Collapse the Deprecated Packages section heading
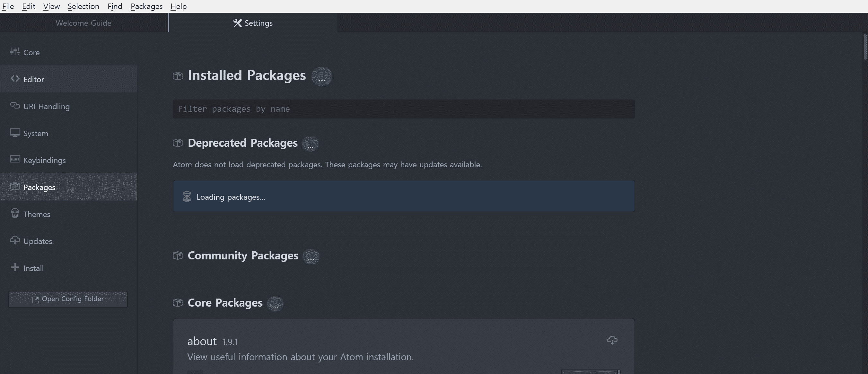The width and height of the screenshot is (868, 374). (x=242, y=143)
